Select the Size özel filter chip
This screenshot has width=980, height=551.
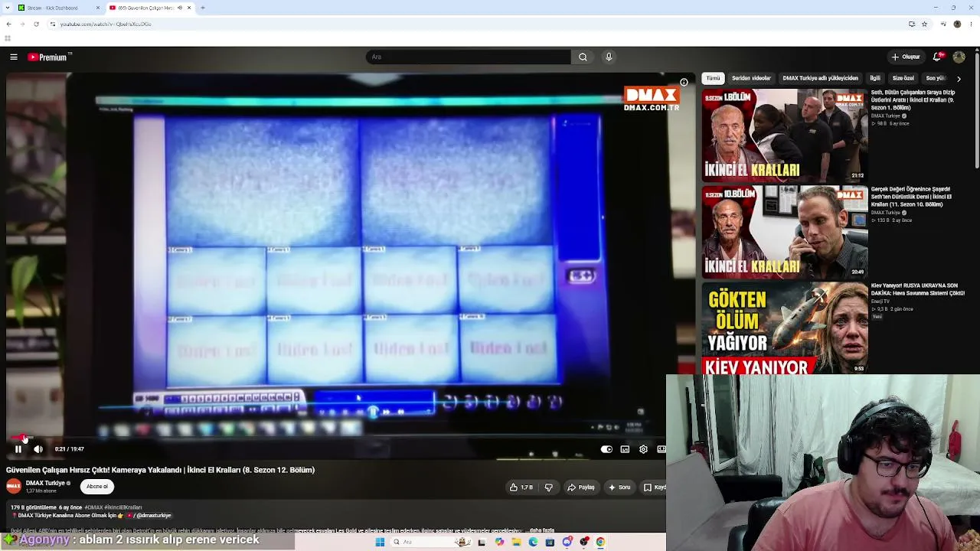click(903, 78)
